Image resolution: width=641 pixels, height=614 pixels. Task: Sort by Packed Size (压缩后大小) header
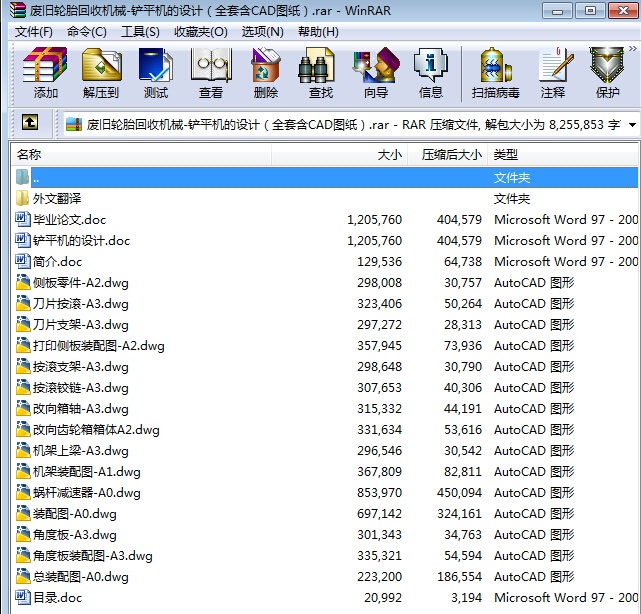point(447,155)
